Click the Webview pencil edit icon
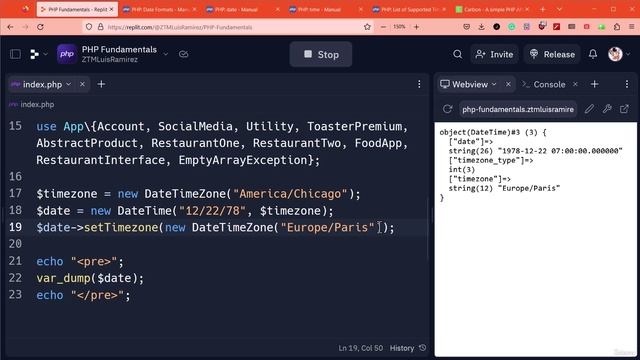The width and height of the screenshot is (640, 360). pyautogui.click(x=589, y=109)
